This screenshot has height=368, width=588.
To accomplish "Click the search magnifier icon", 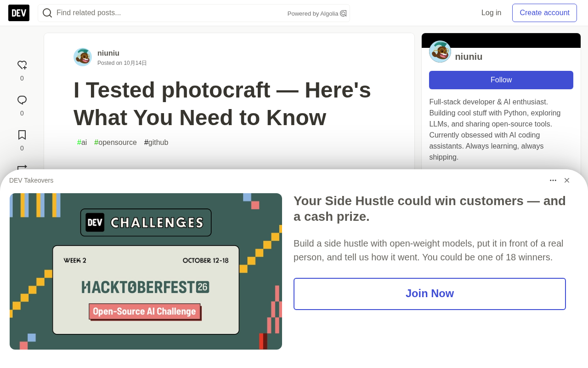I will point(47,13).
